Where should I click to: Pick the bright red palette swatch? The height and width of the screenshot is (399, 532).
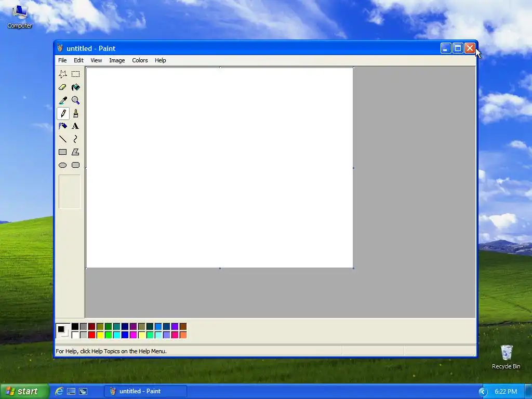91,335
